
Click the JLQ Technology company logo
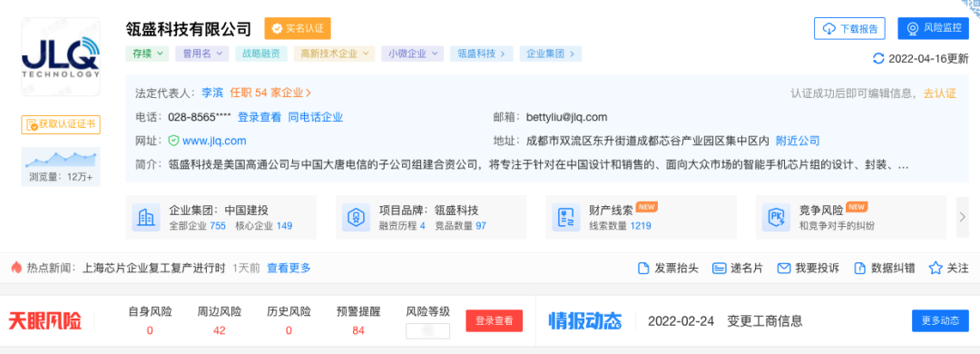click(x=61, y=56)
